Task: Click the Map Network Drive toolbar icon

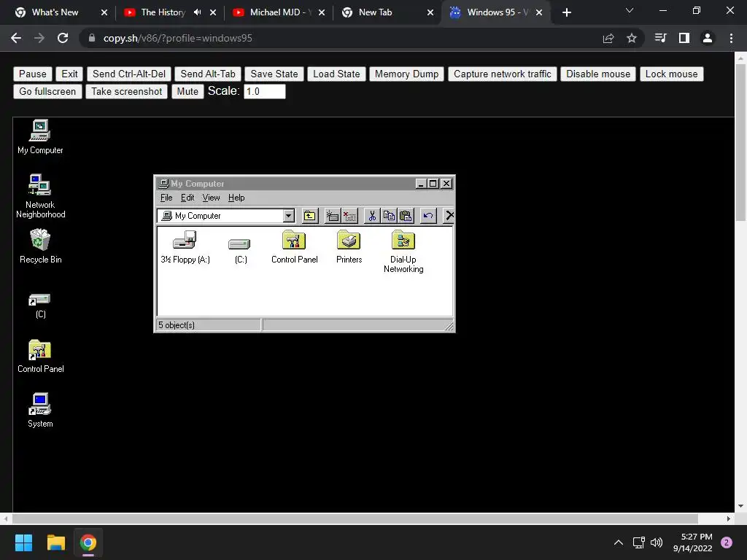Action: [x=332, y=216]
